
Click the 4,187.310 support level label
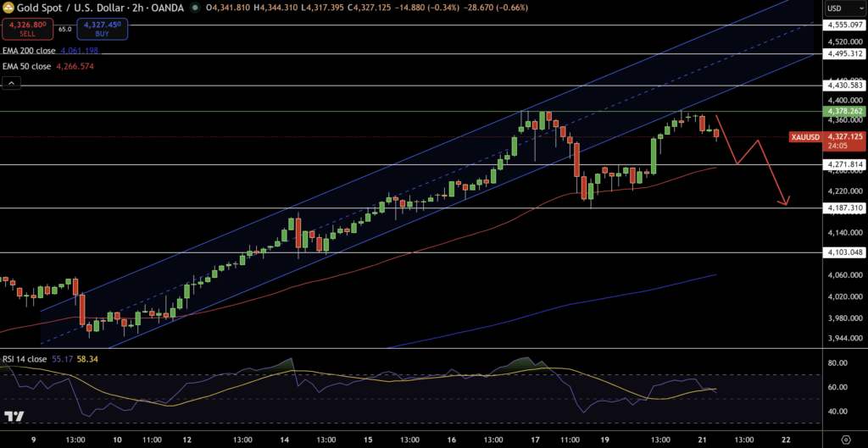point(843,207)
